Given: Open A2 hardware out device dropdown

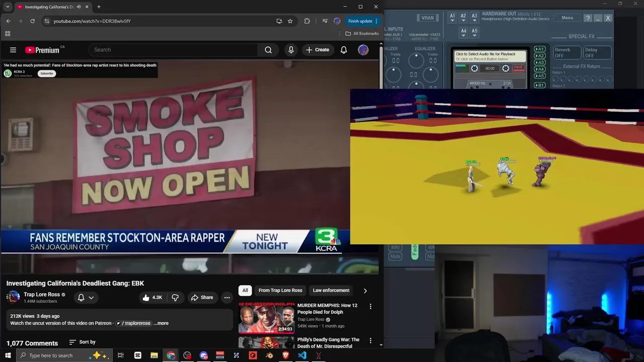Looking at the screenshot, I should point(463,18).
